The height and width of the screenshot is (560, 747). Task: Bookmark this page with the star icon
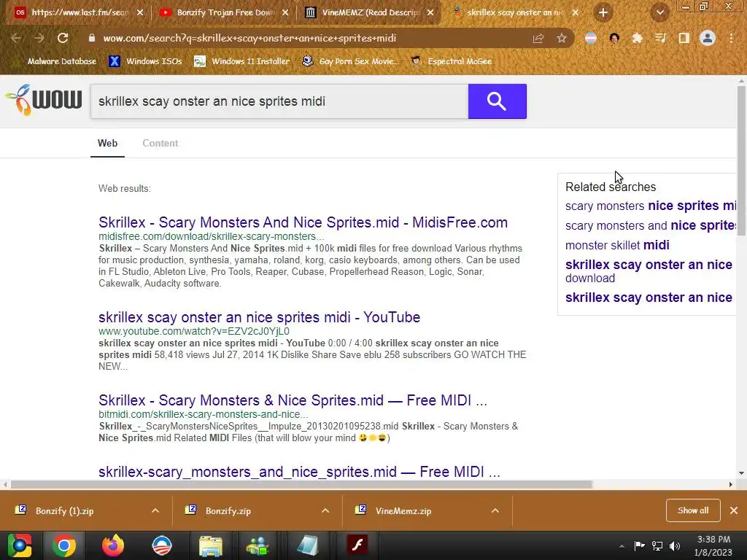(562, 38)
